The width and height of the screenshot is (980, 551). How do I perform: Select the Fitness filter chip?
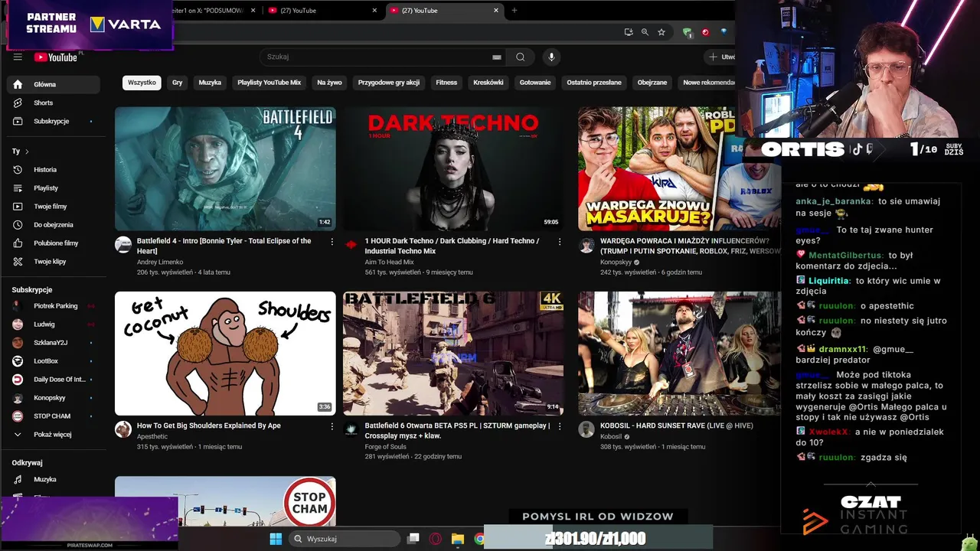coord(446,83)
